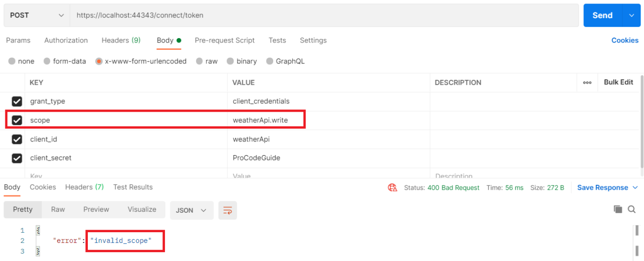This screenshot has width=644, height=261.
Task: Expand the JSON format dropdown
Action: click(x=191, y=210)
